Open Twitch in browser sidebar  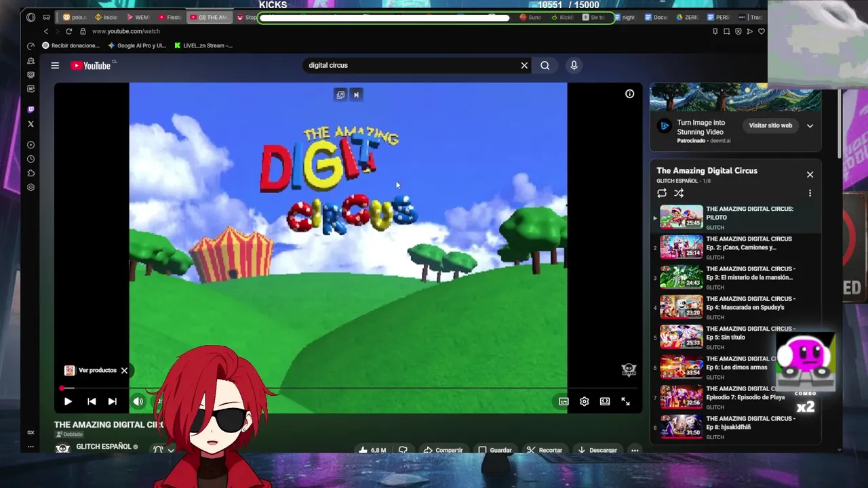click(x=31, y=109)
